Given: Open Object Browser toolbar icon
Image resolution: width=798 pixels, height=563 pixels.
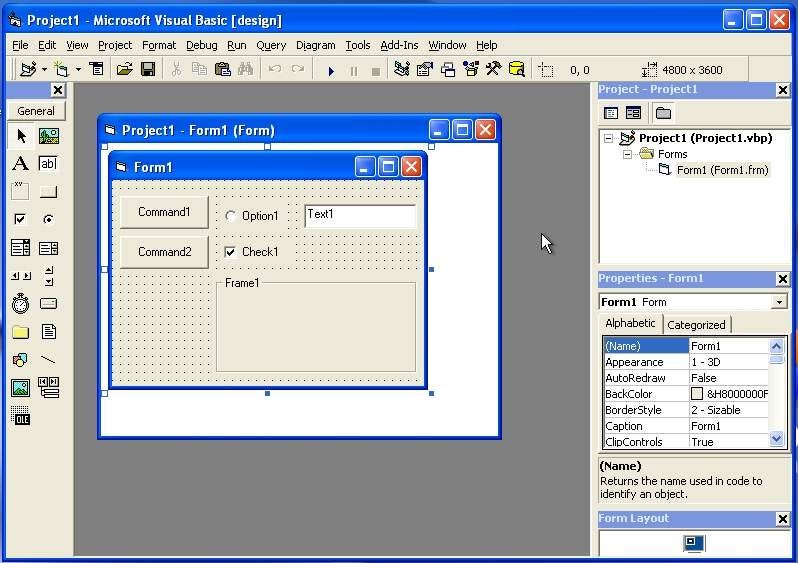Looking at the screenshot, I should (x=471, y=69).
